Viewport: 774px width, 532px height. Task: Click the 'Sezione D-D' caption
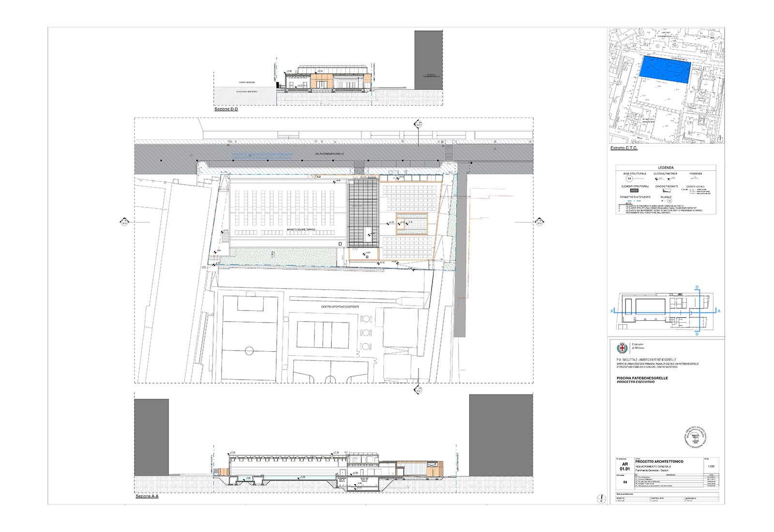[x=226, y=109]
